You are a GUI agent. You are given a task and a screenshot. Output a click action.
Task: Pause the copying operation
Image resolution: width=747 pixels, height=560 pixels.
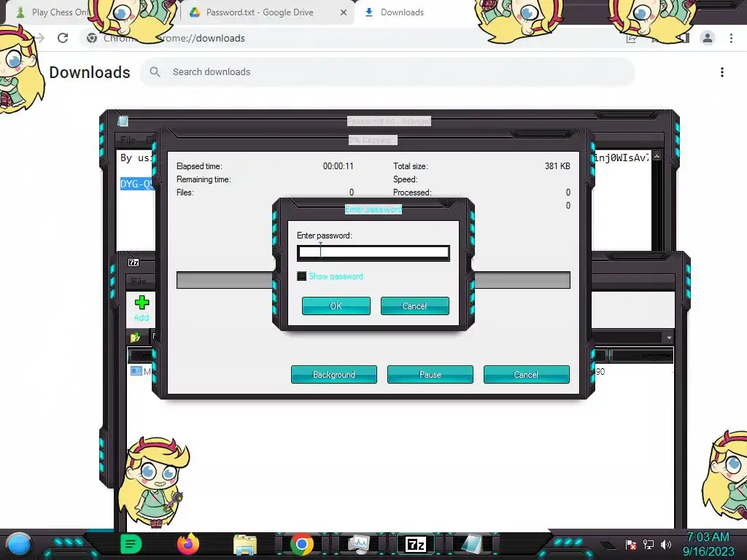[x=430, y=374]
